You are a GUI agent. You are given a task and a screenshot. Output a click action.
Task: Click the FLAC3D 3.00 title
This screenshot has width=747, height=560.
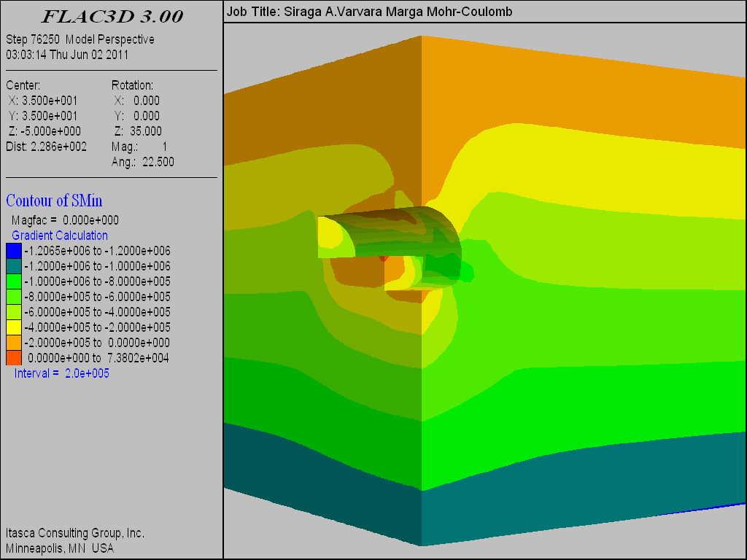(112, 17)
